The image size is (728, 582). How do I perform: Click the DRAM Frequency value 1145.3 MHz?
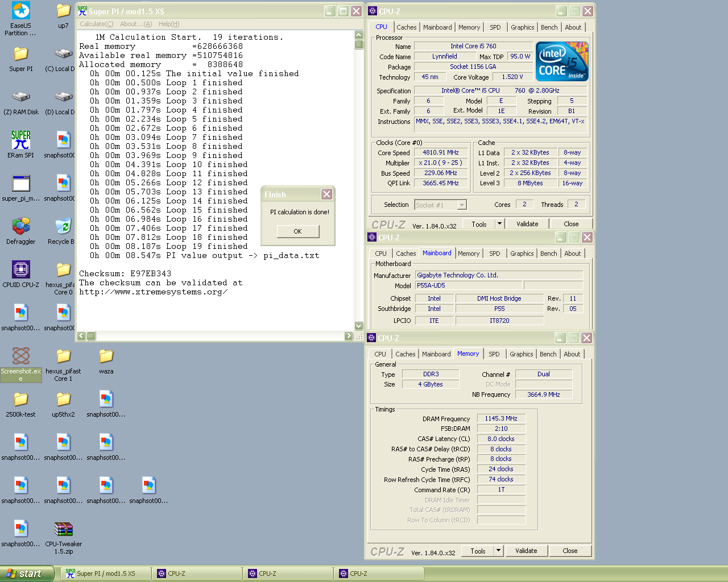pyautogui.click(x=501, y=418)
